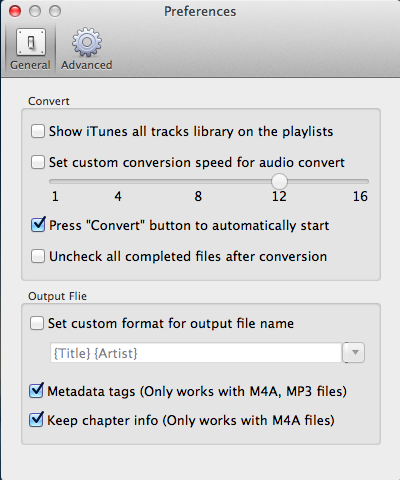This screenshot has width=400, height=480.
Task: Click the Preferences window title
Action: pos(200,11)
